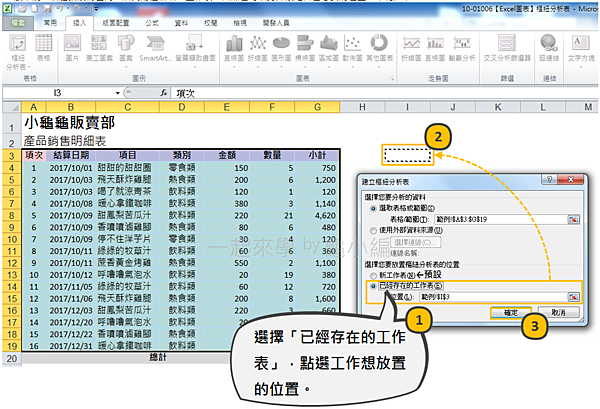600x409 pixels.
Task: Switch to the 開發人員 (Developer) tab
Action: 276,23
